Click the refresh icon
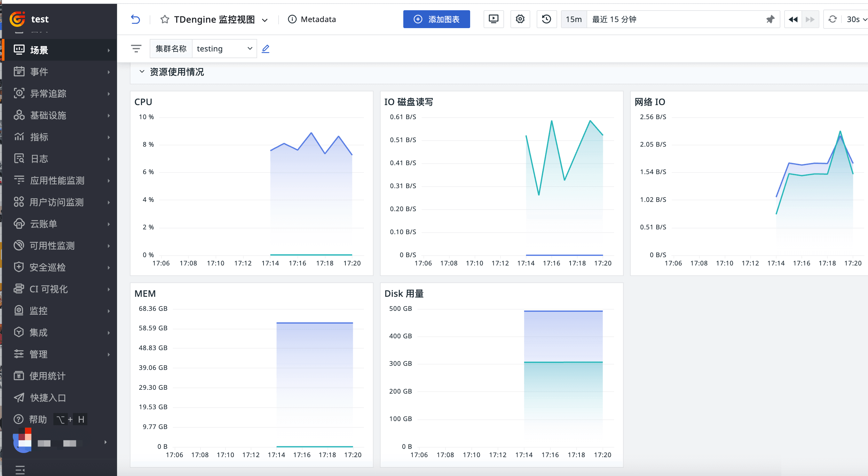The height and width of the screenshot is (476, 868). pos(832,19)
